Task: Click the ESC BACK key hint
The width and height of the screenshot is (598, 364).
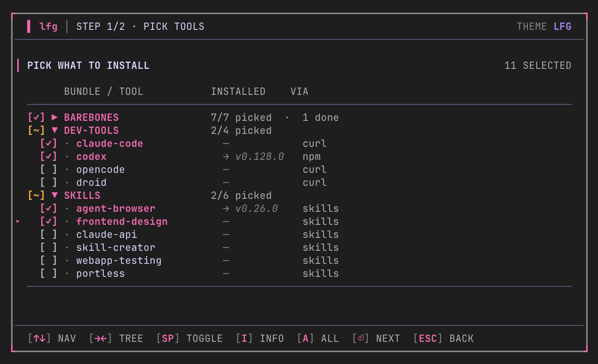Action: pos(443,338)
